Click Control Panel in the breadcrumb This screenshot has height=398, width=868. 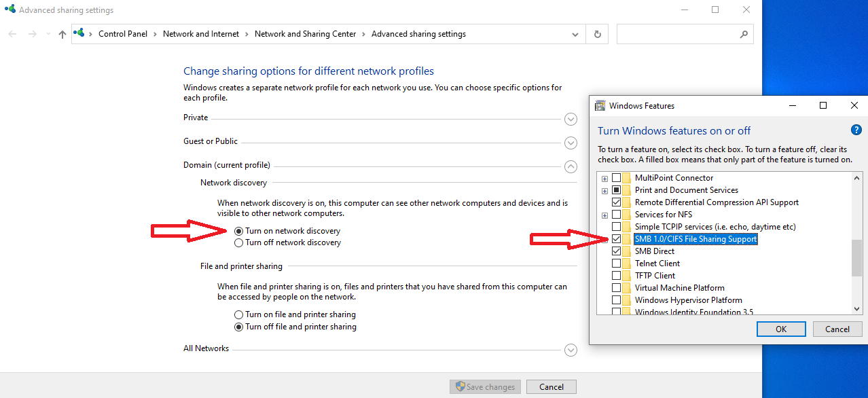tap(123, 34)
